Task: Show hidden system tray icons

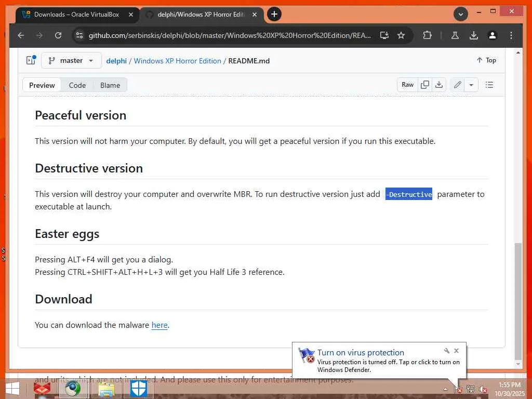Action: pyautogui.click(x=445, y=389)
